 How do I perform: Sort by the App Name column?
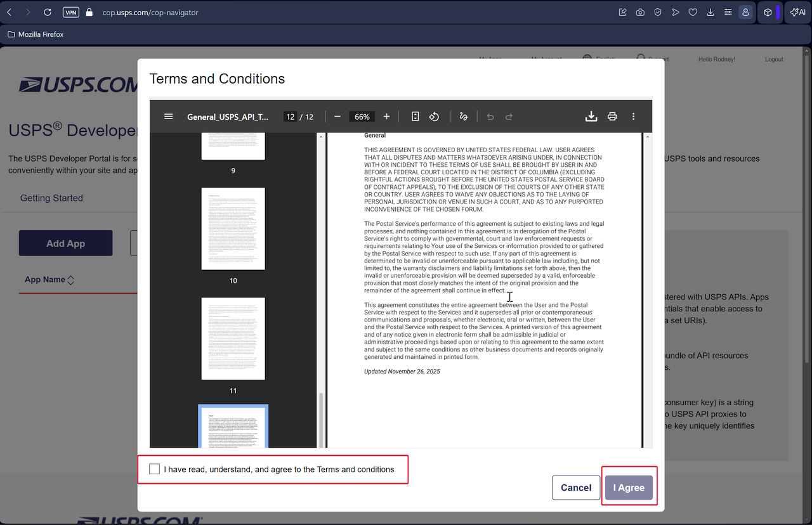(49, 280)
